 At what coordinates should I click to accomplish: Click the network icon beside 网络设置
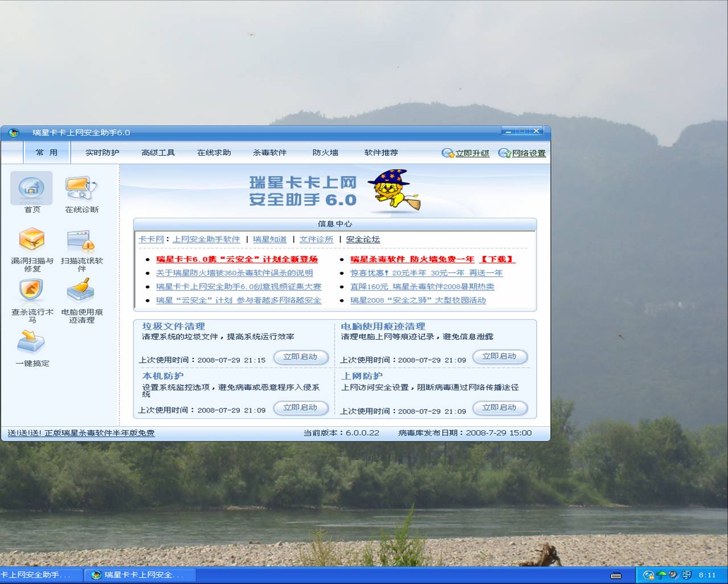click(504, 153)
